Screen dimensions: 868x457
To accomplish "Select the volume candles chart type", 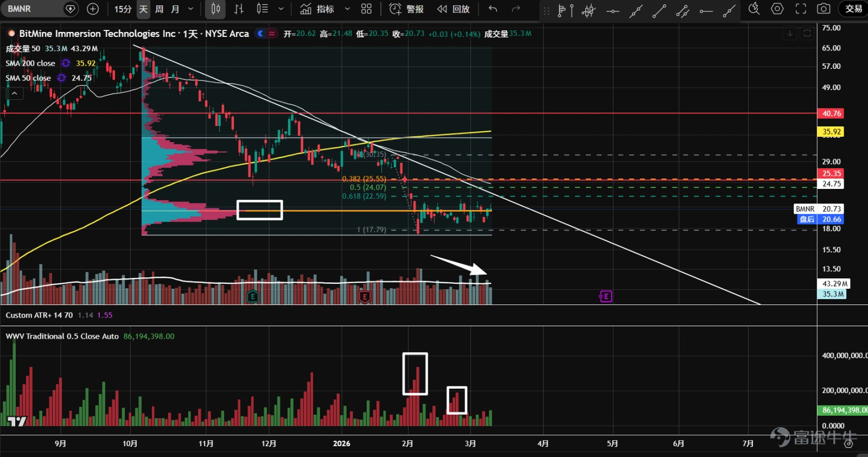I will click(263, 9).
